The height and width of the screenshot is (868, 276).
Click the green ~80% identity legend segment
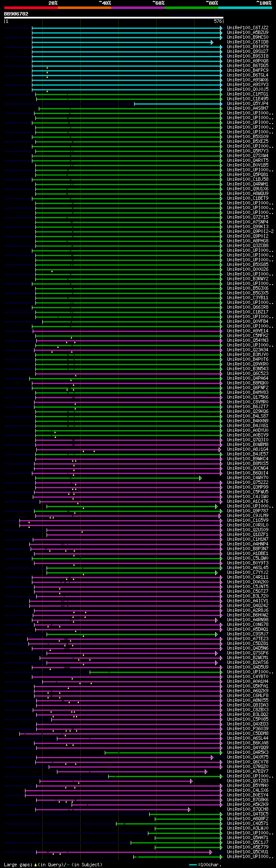click(x=191, y=8)
